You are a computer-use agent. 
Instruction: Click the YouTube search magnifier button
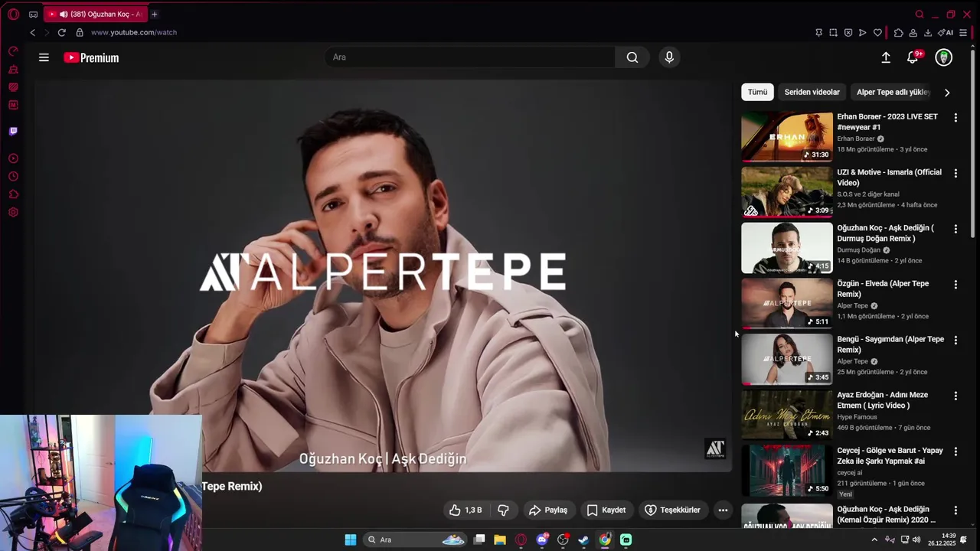pyautogui.click(x=632, y=57)
